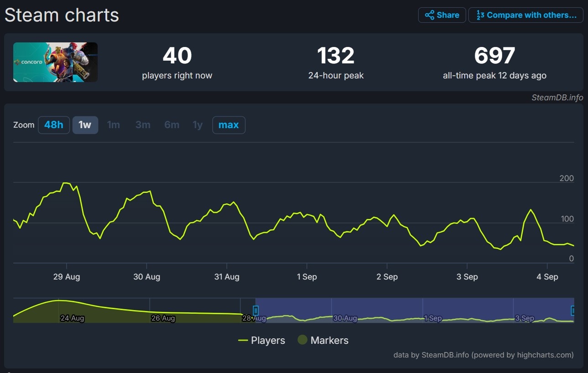The image size is (588, 373).
Task: Click the 697 all-time peak stat
Action: 494,56
